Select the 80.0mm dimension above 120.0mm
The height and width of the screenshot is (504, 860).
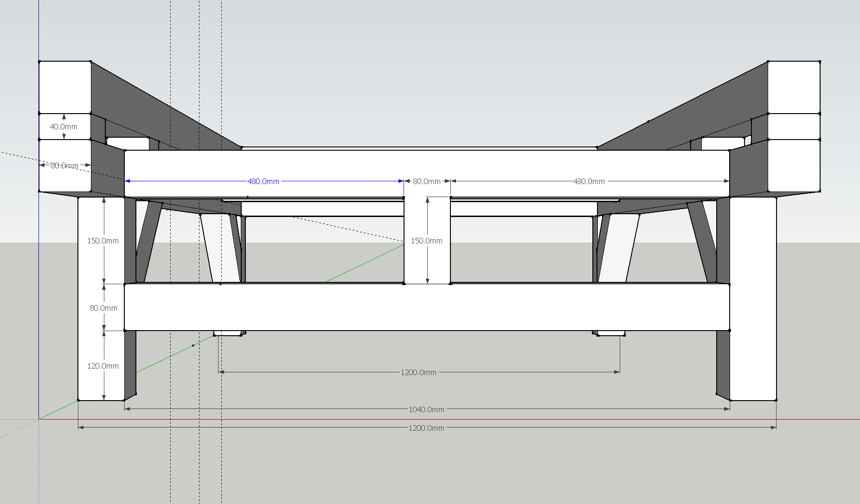[x=103, y=308]
